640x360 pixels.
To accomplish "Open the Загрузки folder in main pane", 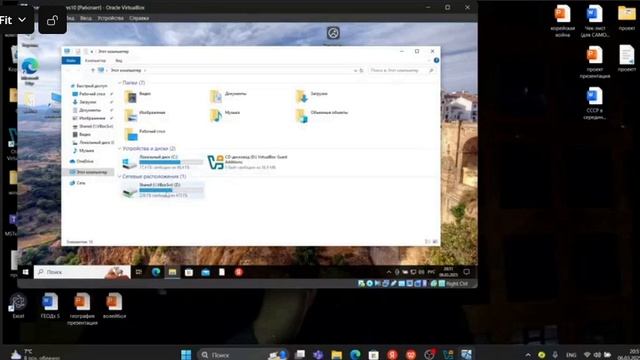I will click(x=312, y=96).
